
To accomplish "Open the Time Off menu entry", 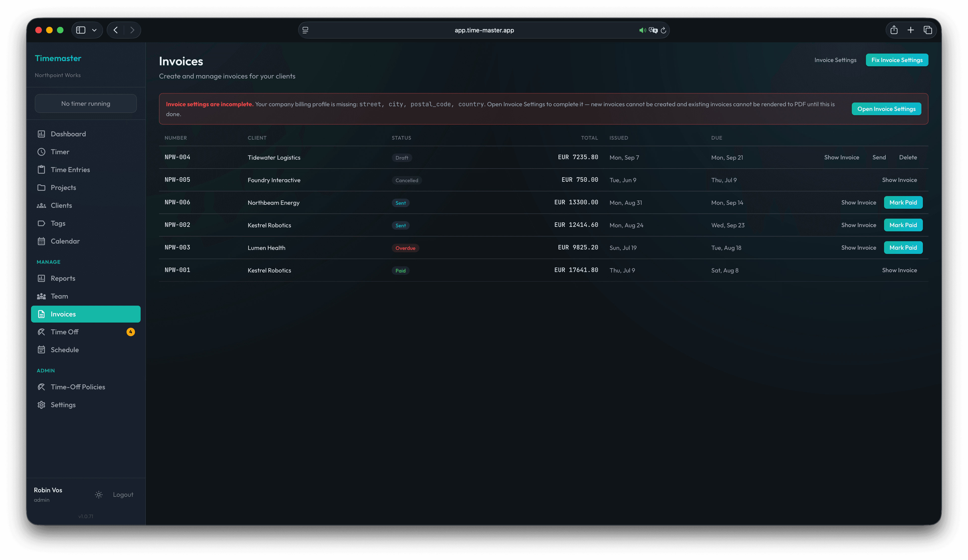I will tap(86, 332).
